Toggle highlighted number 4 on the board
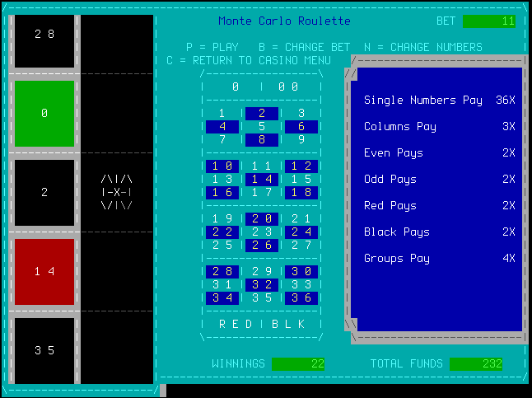 222,126
